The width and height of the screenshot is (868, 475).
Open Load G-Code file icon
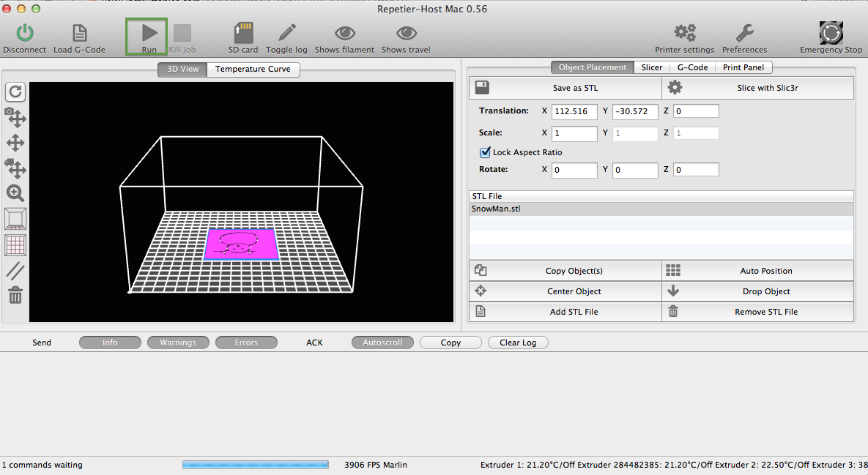[80, 33]
